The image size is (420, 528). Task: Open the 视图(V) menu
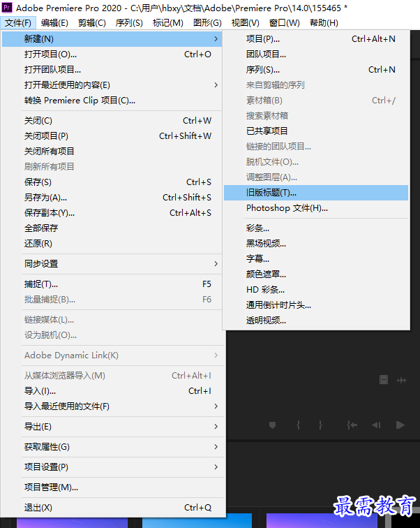(x=246, y=23)
